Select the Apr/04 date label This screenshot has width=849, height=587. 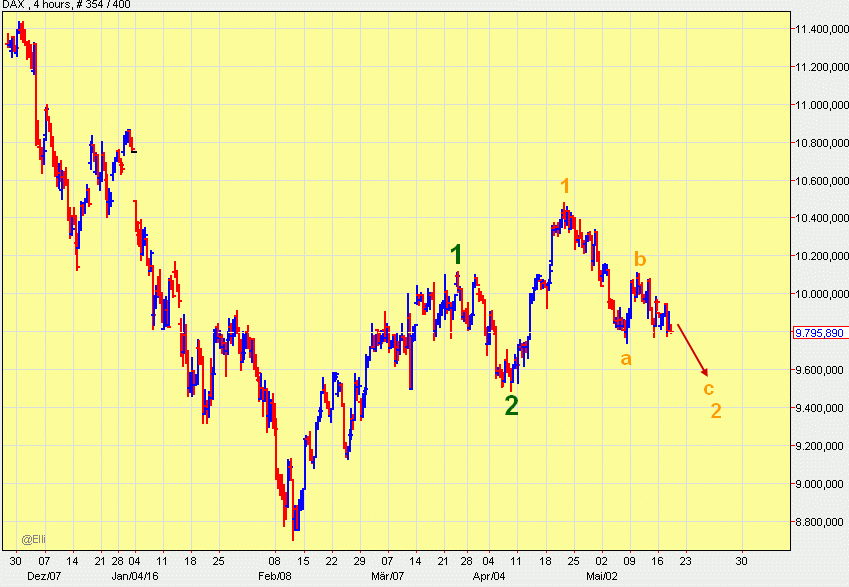pyautogui.click(x=489, y=576)
